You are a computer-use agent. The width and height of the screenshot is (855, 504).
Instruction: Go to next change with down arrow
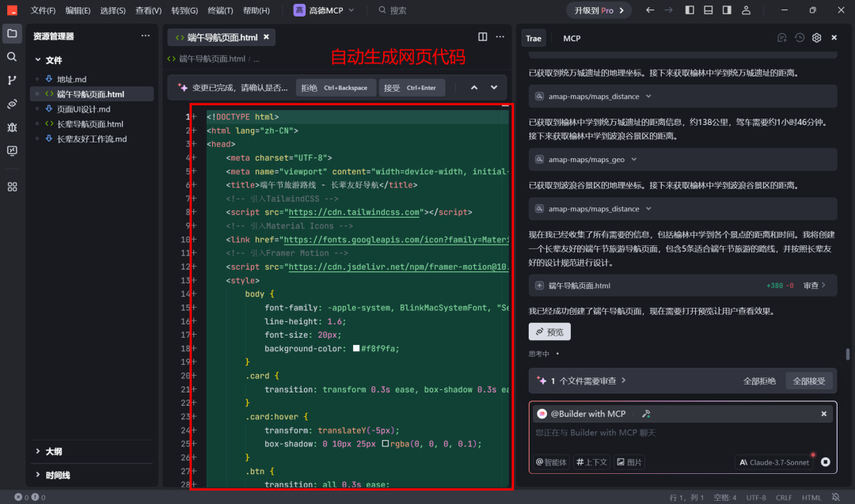[x=494, y=88]
